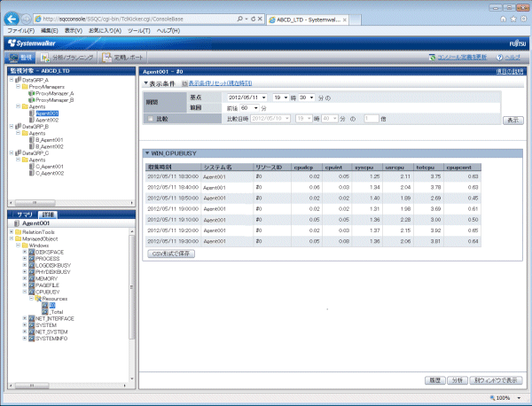Click the Agent002 server icon
Viewport: 532px width, 406px height.
(32, 120)
